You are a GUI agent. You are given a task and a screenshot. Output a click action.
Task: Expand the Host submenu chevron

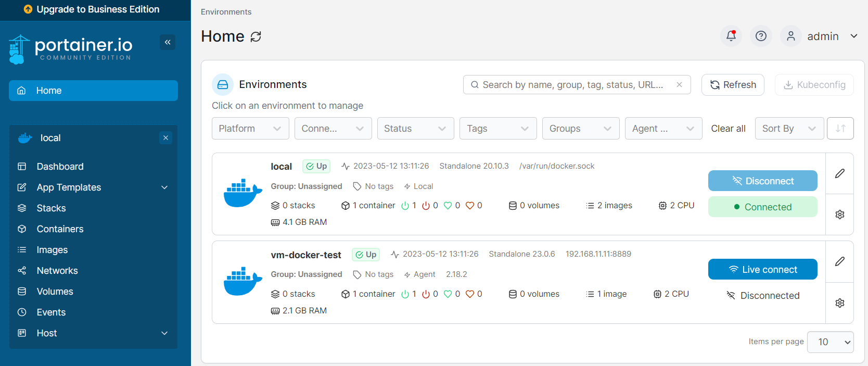(164, 333)
